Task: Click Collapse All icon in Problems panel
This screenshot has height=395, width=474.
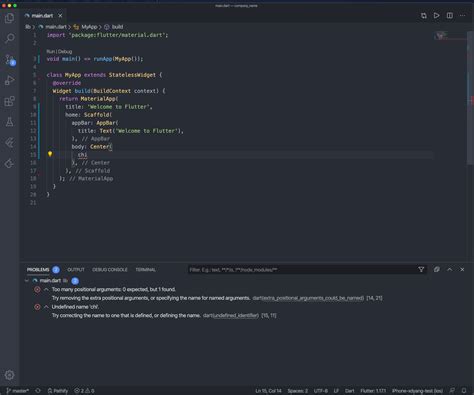Action: click(437, 269)
